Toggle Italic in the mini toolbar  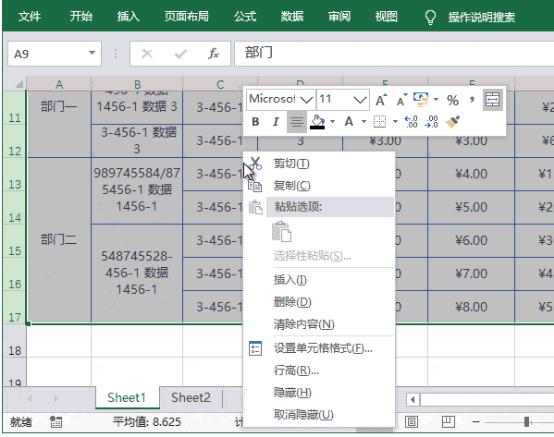276,122
